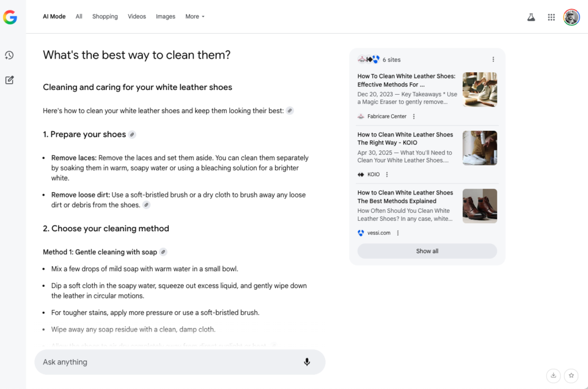Start a new search with edit icon
The width and height of the screenshot is (588, 389).
point(9,80)
